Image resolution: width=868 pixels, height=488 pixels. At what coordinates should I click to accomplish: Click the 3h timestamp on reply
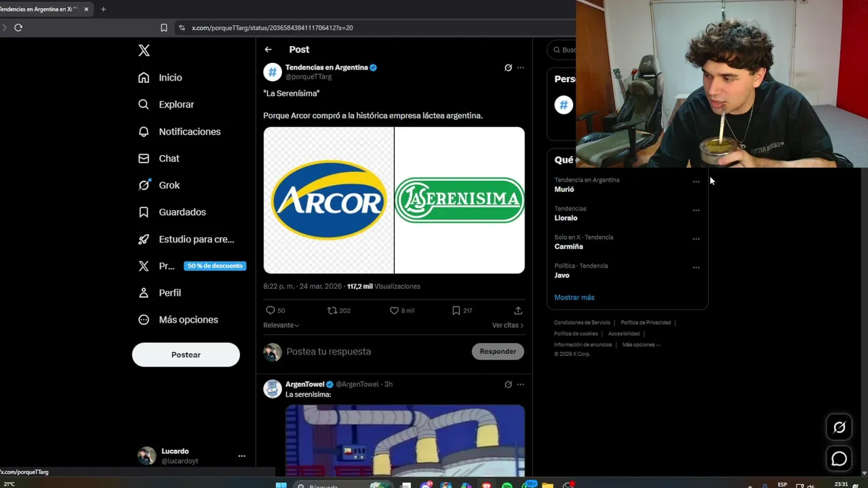click(389, 384)
